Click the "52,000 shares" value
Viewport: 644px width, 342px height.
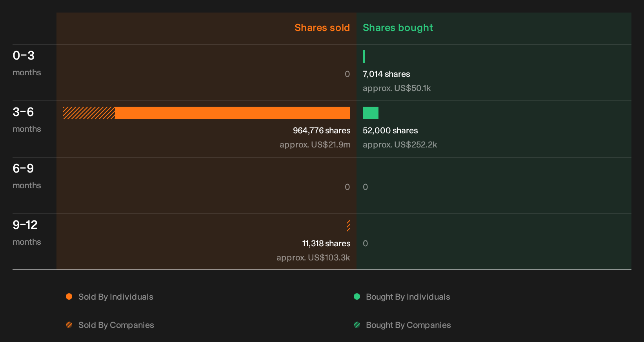point(390,131)
